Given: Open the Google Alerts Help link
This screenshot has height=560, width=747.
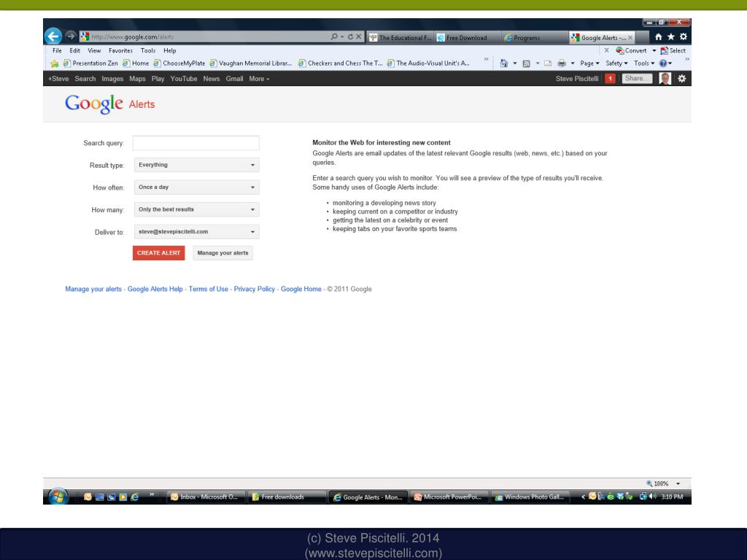Looking at the screenshot, I should click(x=155, y=289).
